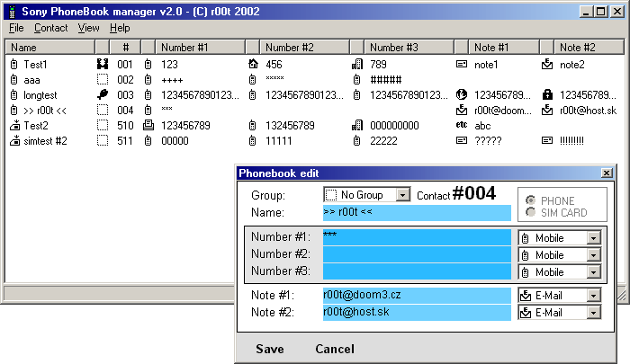
Task: Click the note icon beside !!!!!!!!
Action: tap(547, 140)
